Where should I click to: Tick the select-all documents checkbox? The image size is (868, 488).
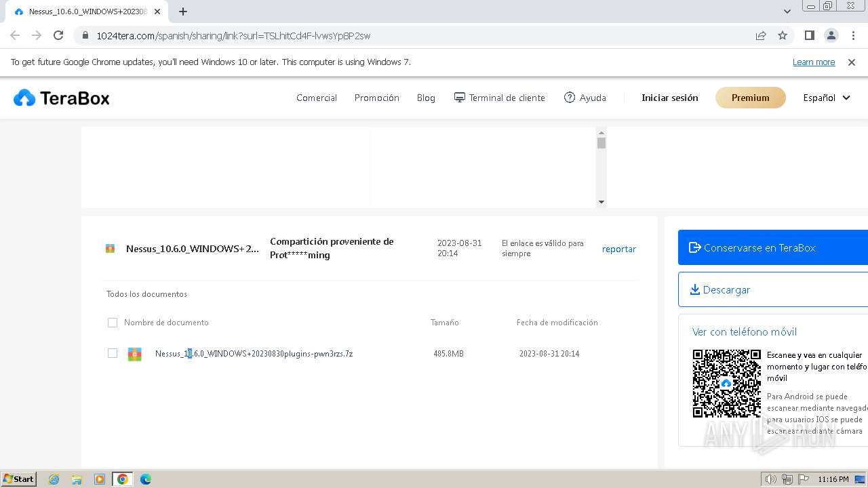(113, 323)
